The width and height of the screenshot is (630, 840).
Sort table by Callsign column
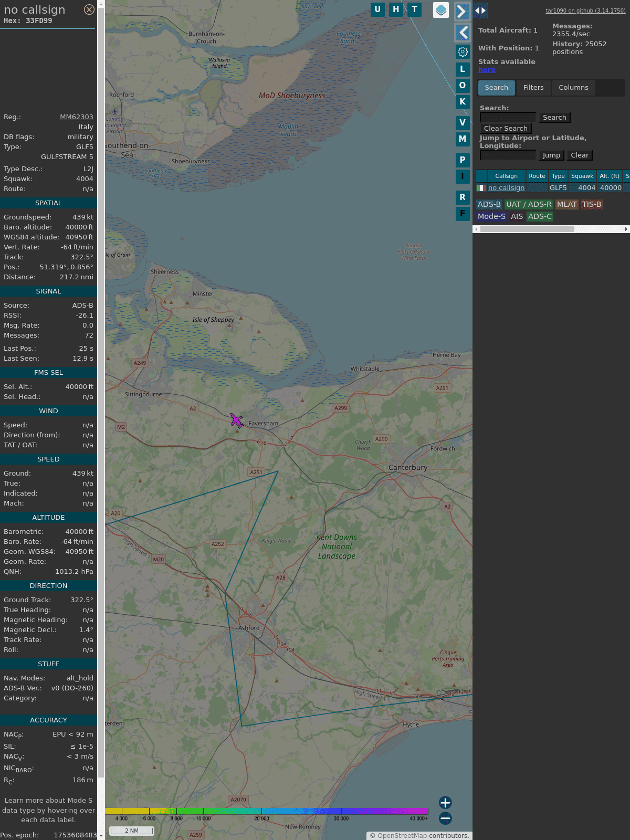(x=506, y=176)
